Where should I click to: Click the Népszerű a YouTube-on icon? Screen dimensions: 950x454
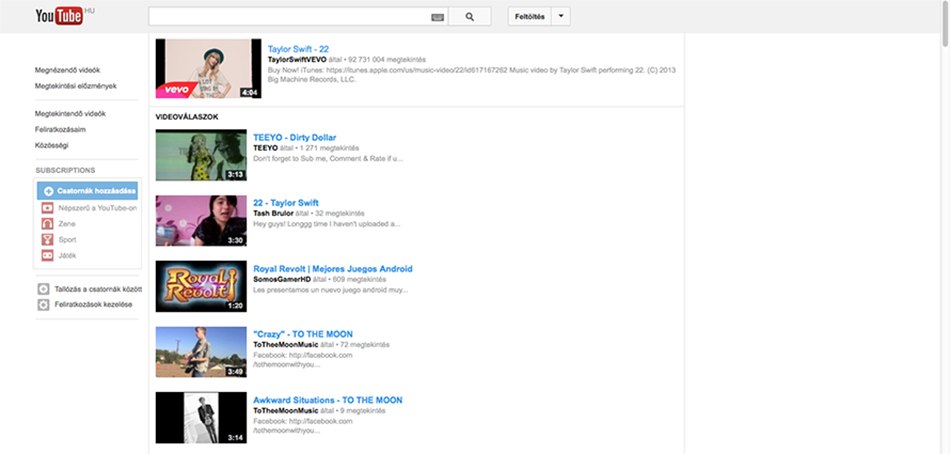coord(46,208)
